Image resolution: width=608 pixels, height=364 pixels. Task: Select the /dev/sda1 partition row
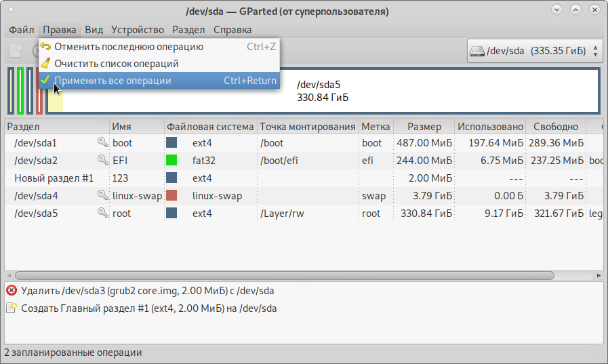304,143
